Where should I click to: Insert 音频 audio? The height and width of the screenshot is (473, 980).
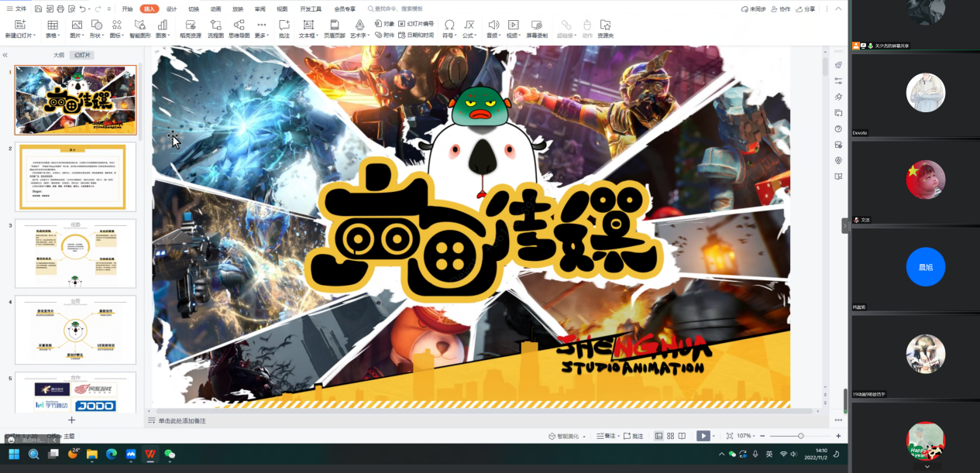(493, 29)
